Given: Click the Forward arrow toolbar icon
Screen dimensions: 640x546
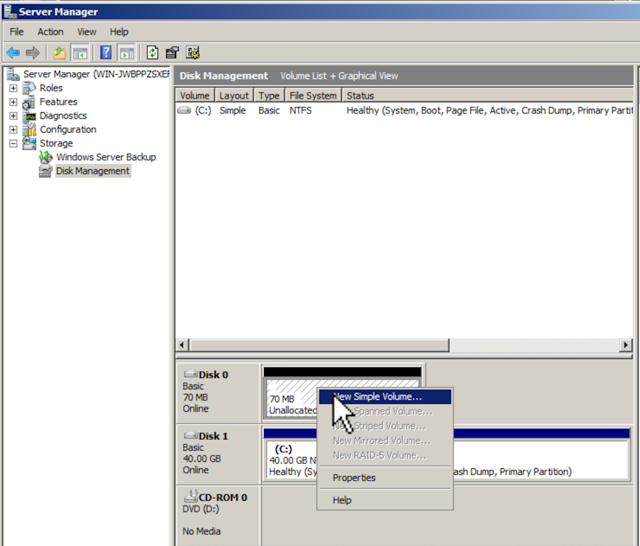Looking at the screenshot, I should coord(33,53).
